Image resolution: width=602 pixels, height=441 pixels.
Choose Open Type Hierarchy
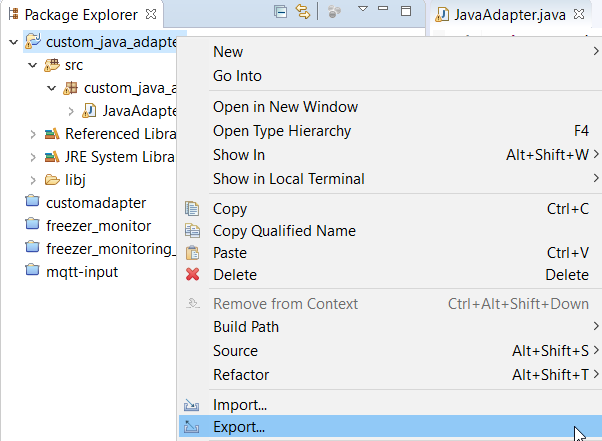pos(390,131)
